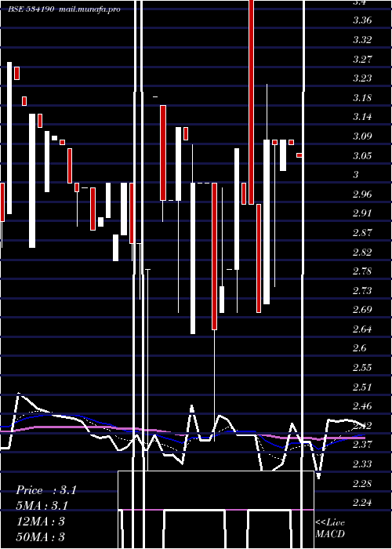This screenshot has width=392, height=549.
Task: Click the '5MA : 3.1' value
Action: click(x=42, y=506)
